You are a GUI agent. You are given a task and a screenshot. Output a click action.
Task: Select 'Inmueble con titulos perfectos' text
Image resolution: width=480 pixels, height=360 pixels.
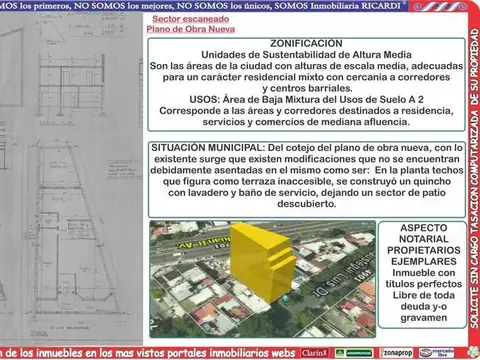point(424,278)
